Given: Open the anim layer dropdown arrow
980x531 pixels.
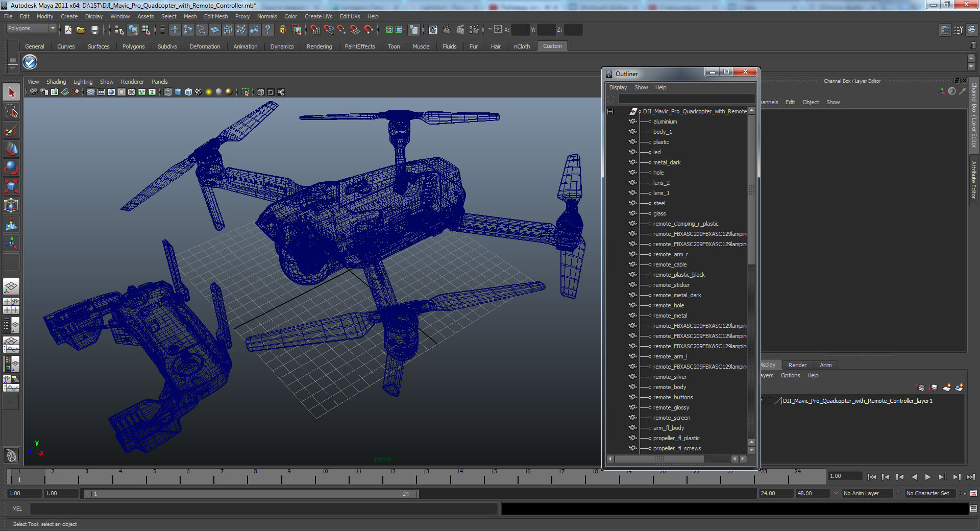Looking at the screenshot, I should pos(836,493).
